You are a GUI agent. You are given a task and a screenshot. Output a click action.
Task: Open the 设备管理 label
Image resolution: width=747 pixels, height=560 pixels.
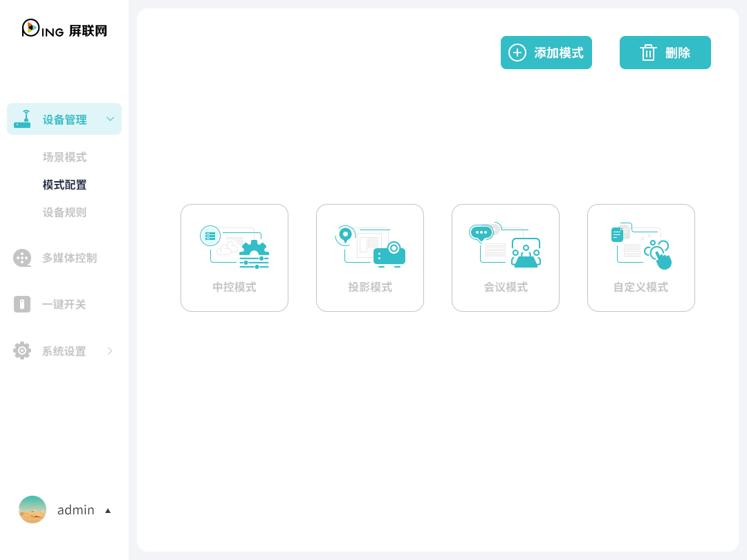coord(65,120)
